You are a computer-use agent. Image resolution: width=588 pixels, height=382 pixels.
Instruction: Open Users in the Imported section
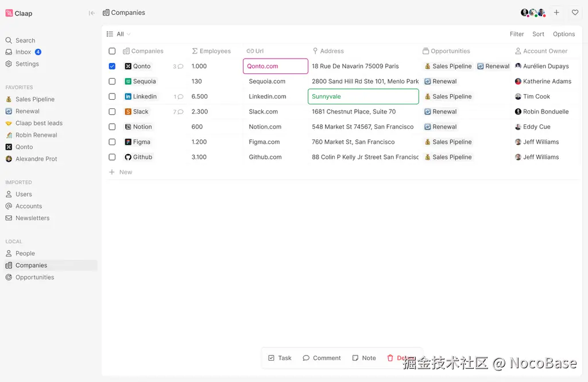(19, 194)
